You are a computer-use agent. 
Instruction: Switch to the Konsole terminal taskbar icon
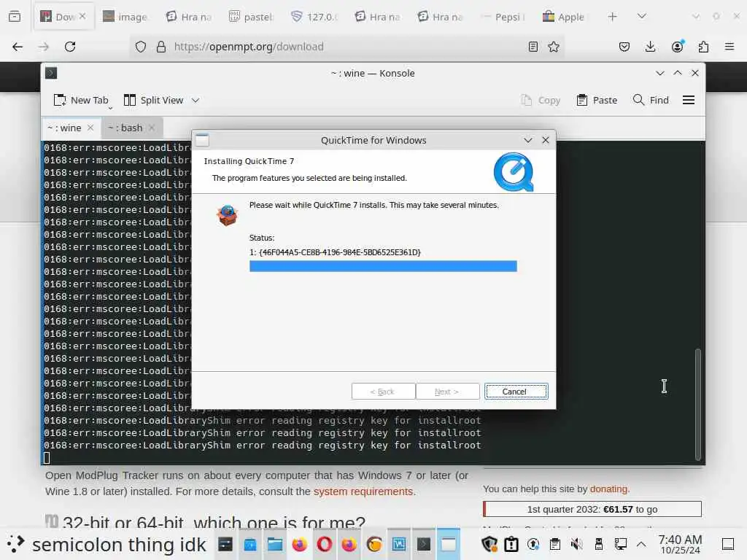pyautogui.click(x=424, y=544)
